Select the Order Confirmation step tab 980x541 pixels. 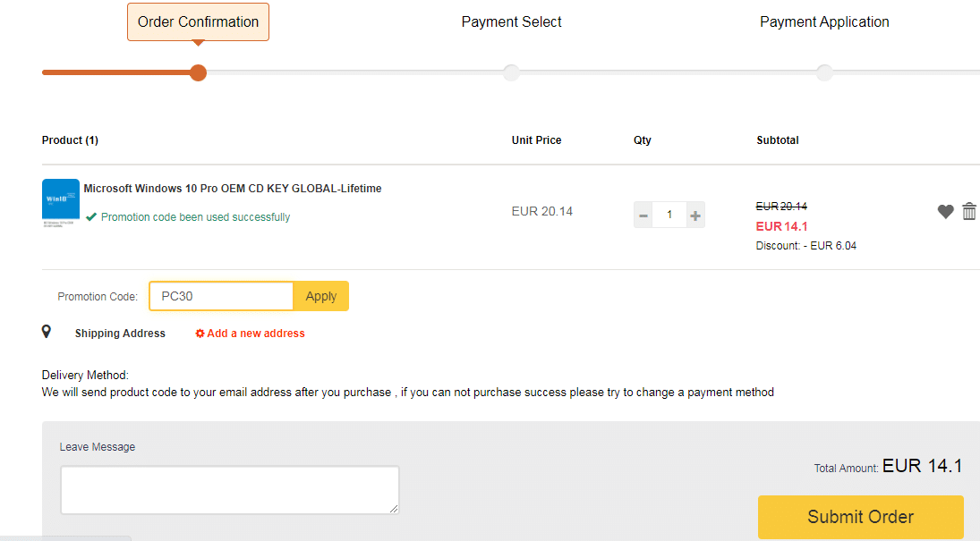[198, 22]
